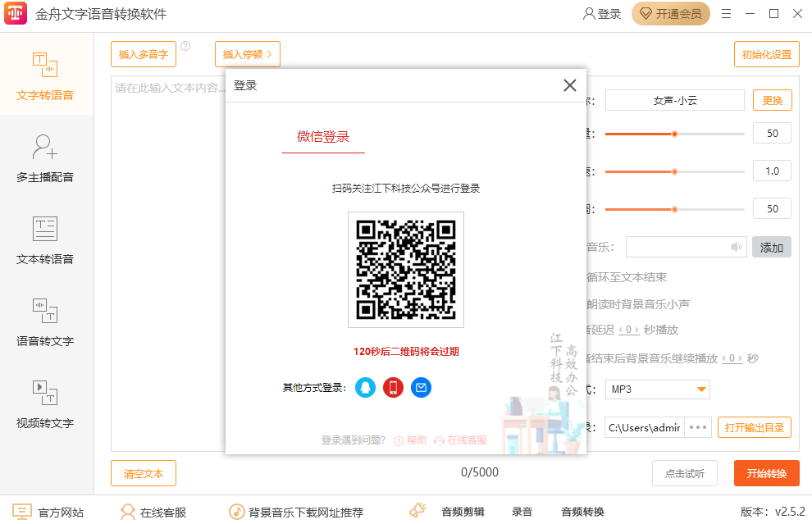Click the 版本: v2.5.2 version text

click(773, 512)
